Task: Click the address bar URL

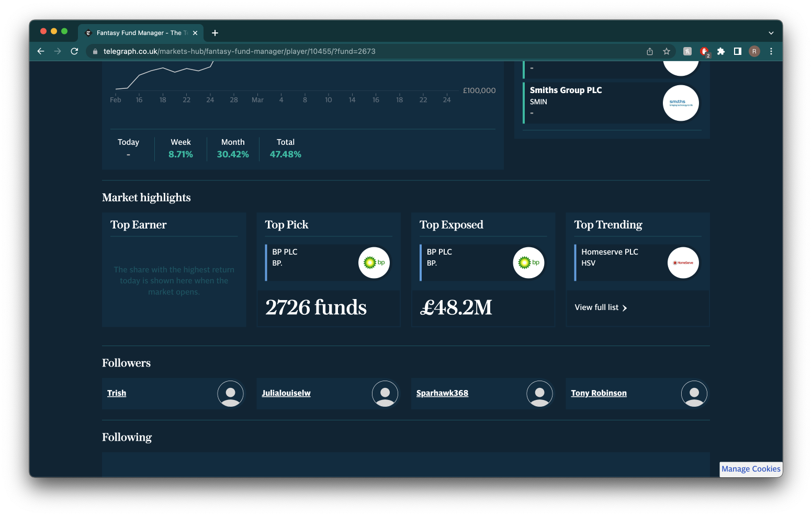Action: click(240, 51)
